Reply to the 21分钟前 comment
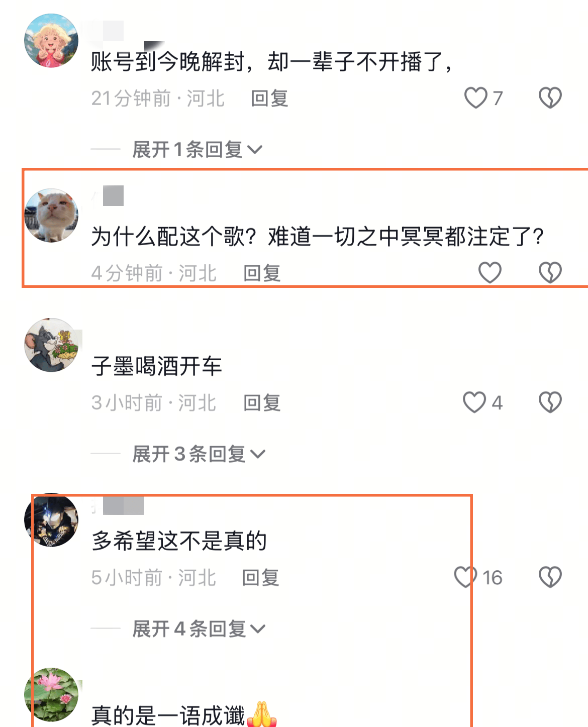 point(269,98)
